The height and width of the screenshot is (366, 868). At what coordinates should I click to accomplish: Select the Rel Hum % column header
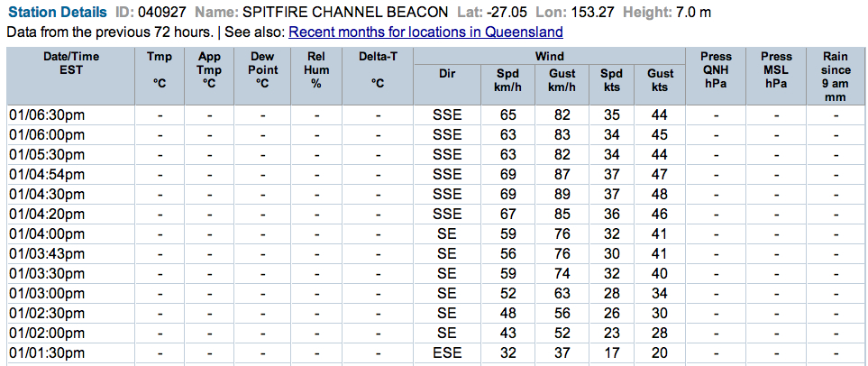point(316,69)
